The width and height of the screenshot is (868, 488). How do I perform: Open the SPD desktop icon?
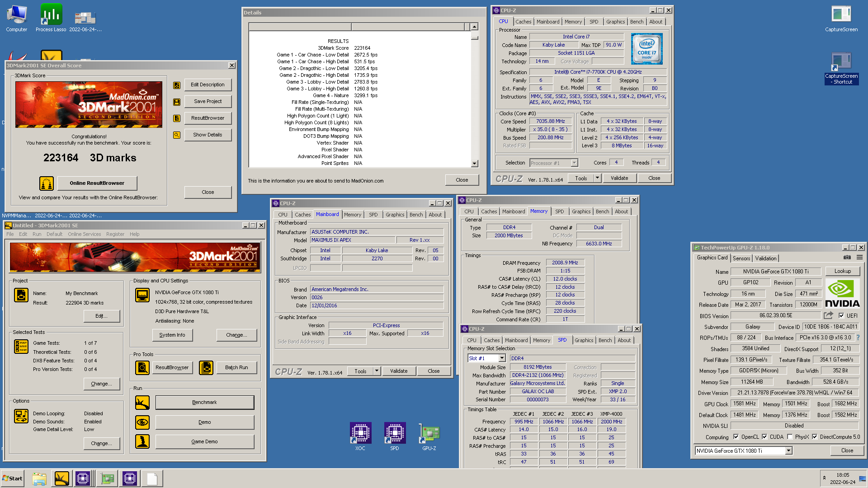tap(395, 436)
